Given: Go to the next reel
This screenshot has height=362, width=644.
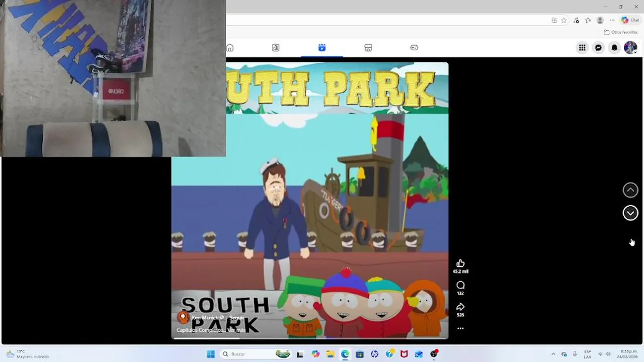Looking at the screenshot, I should point(630,213).
